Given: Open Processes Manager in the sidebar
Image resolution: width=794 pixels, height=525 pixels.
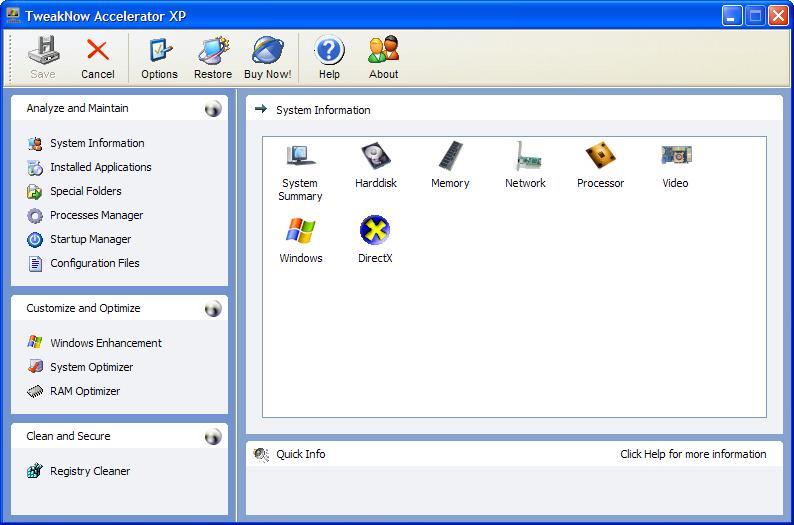Looking at the screenshot, I should (85, 215).
